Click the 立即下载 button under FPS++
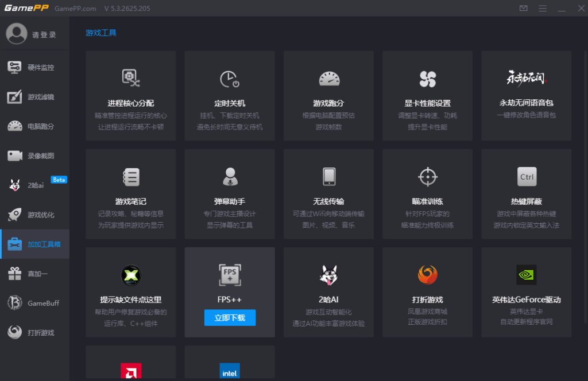Image resolution: width=588 pixels, height=381 pixels. coord(230,318)
